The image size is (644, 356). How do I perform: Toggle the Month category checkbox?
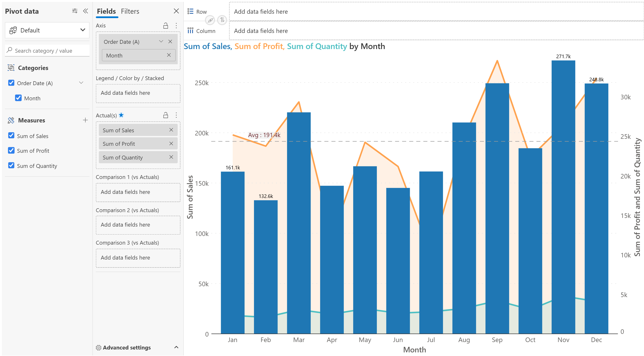click(18, 98)
